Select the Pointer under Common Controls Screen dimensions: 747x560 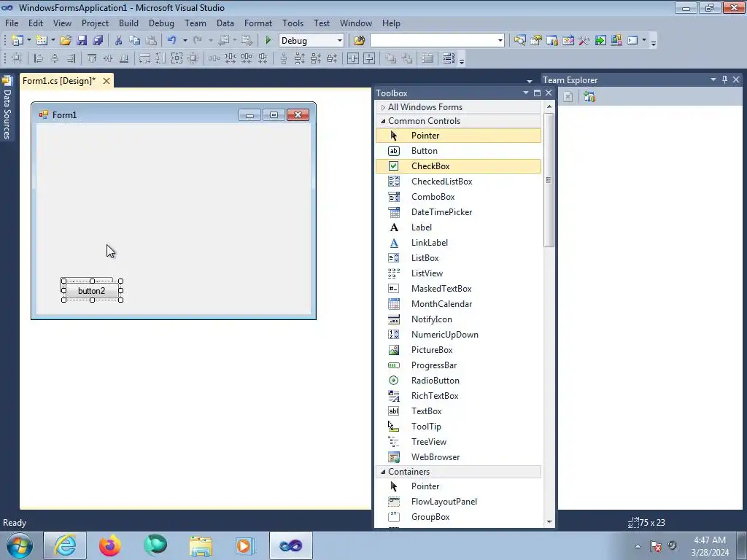[458, 136]
